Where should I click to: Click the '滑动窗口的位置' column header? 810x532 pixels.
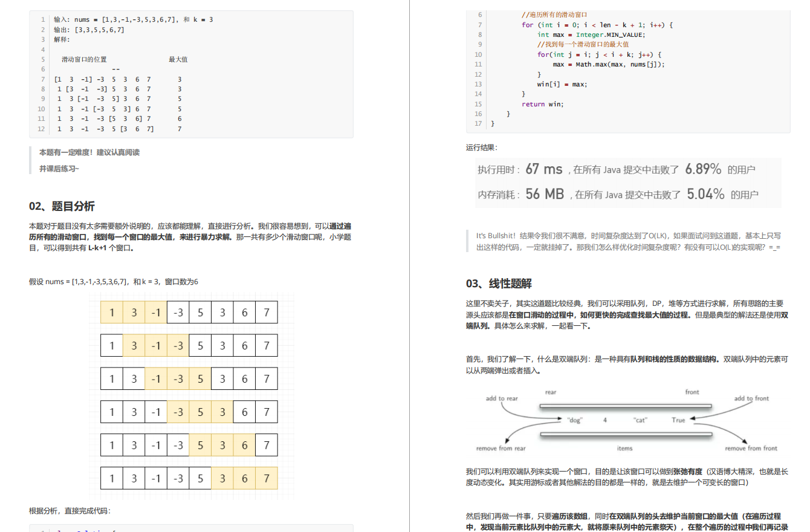[84, 59]
